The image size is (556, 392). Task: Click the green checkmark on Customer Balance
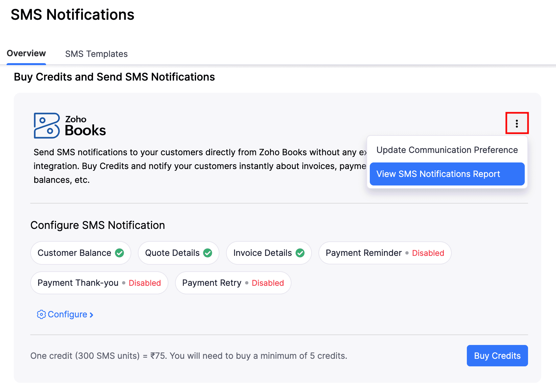point(120,253)
